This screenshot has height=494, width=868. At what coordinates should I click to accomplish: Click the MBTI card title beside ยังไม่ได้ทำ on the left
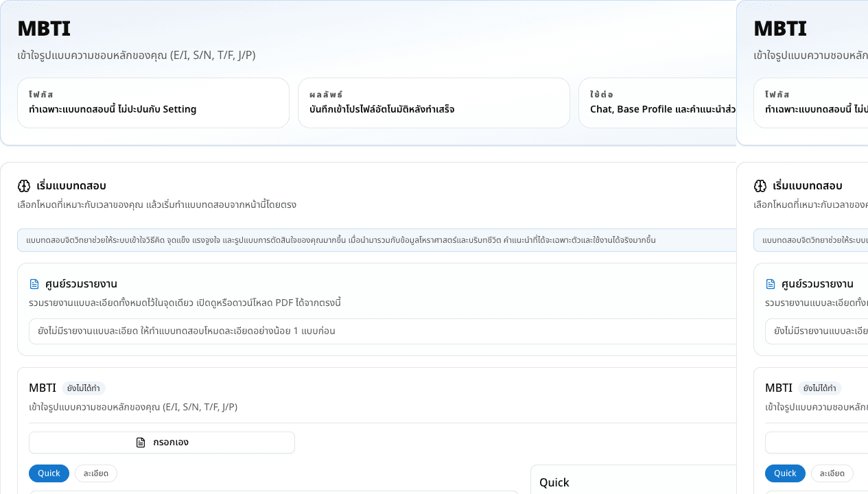[43, 388]
